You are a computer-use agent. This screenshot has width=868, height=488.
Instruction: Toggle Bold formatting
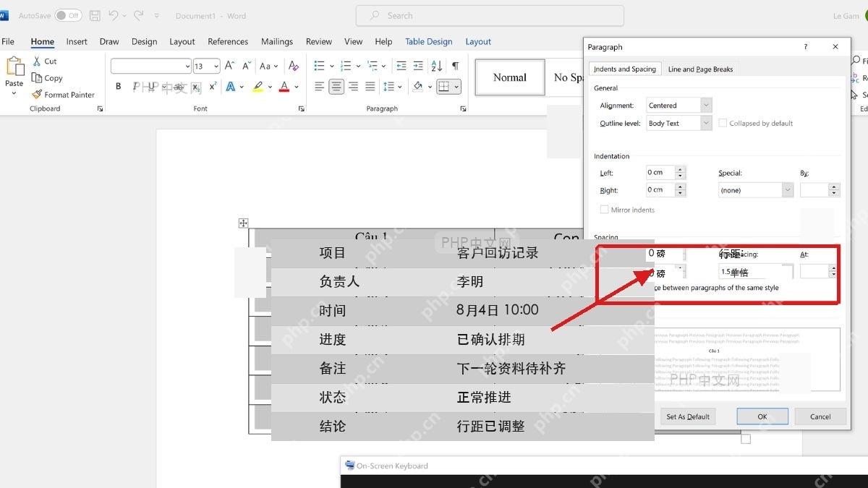[x=119, y=87]
